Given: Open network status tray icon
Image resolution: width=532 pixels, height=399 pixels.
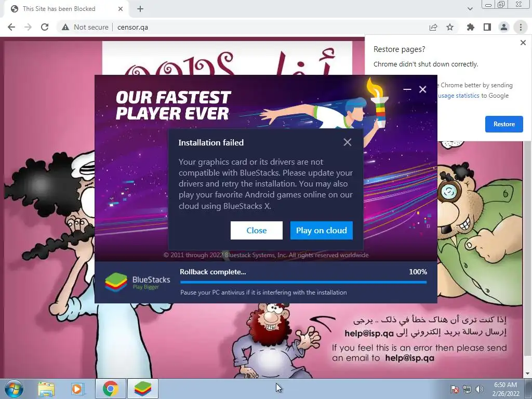Looking at the screenshot, I should pos(467,389).
